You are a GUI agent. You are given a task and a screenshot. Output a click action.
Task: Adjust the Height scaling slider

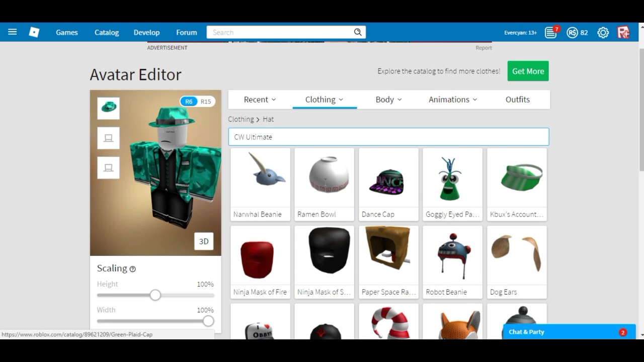(x=155, y=295)
